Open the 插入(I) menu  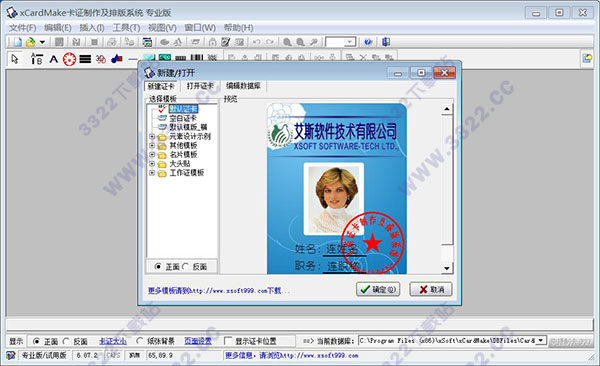tap(92, 28)
